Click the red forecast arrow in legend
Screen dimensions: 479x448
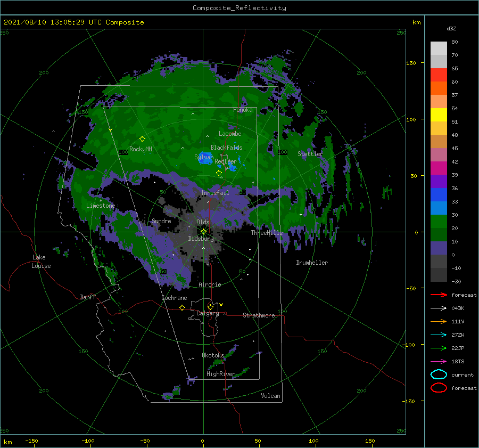(439, 295)
